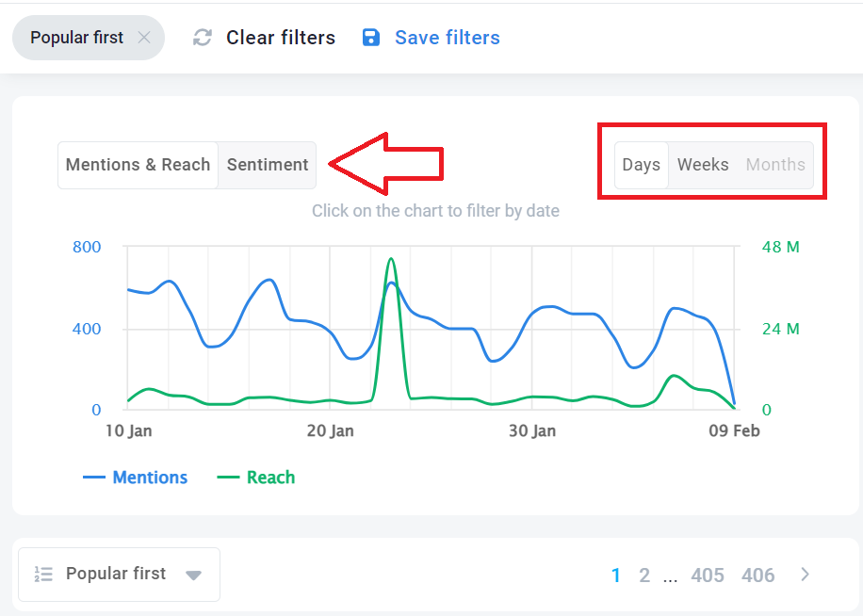The image size is (863, 616).
Task: Switch to the Mentions & Reach tab
Action: pyautogui.click(x=138, y=165)
